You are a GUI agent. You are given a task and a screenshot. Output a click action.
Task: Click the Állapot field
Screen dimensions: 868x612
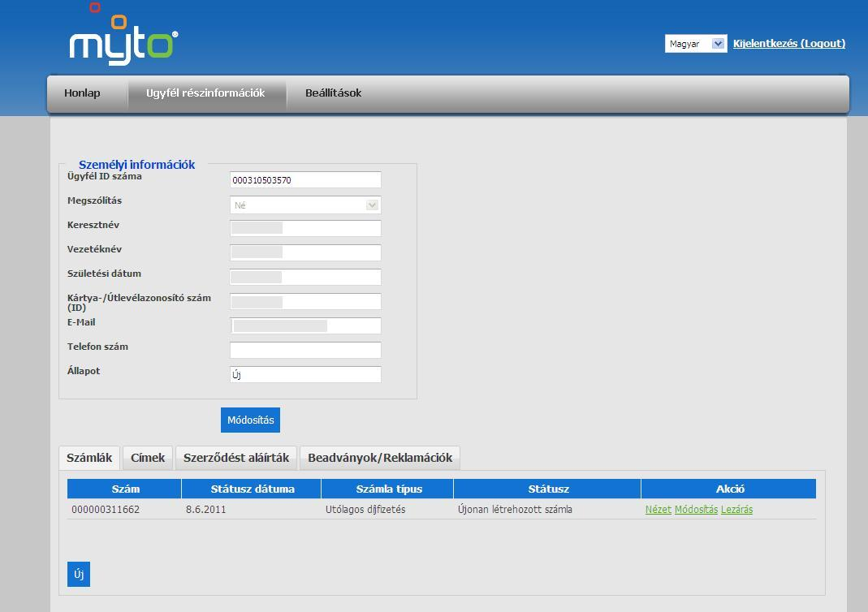[305, 375]
